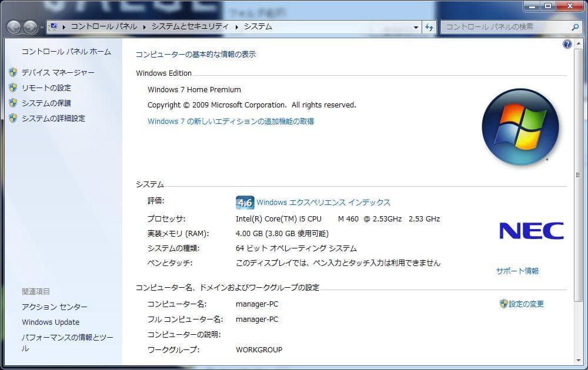Screen dimensions: 588x370
Task: Click the Control Panel icon in address bar
Action: (54, 26)
